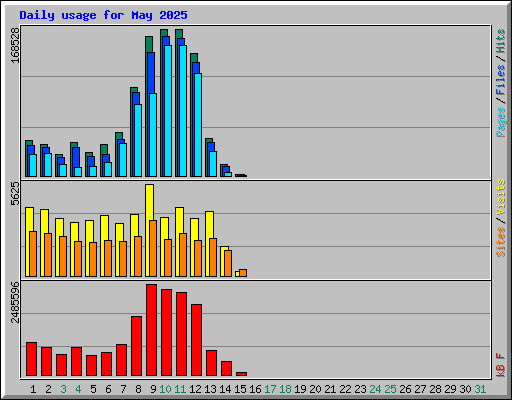Select day 31 on the x-axis

coord(480,389)
